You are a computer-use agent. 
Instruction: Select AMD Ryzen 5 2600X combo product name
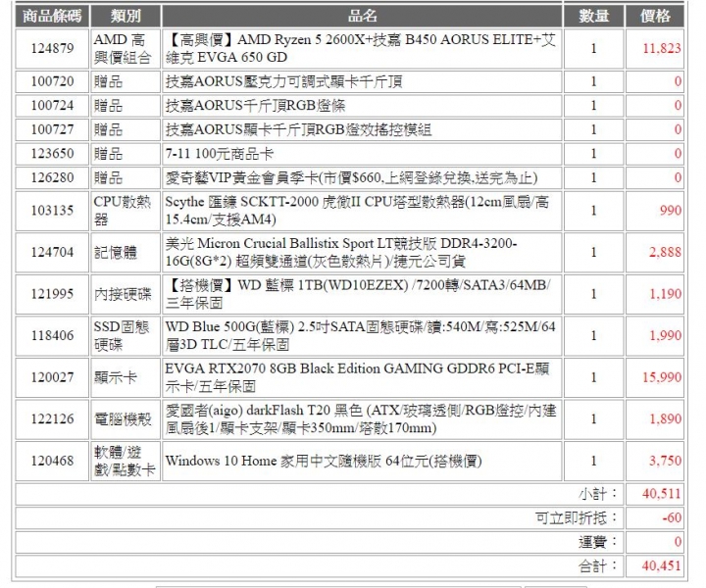[362, 49]
